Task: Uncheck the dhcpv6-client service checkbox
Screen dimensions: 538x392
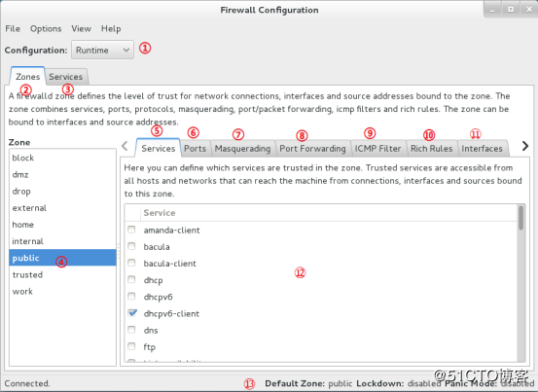Action: (x=131, y=313)
